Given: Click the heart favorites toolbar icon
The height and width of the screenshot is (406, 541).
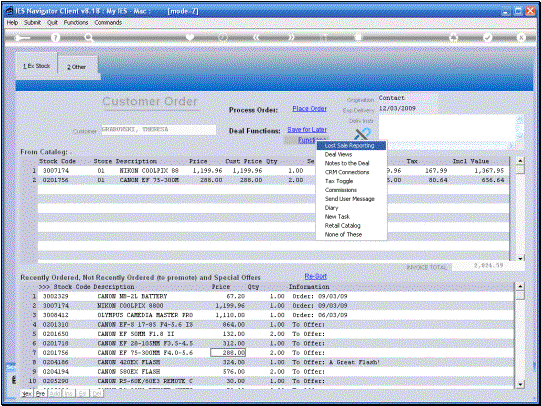Looking at the screenshot, I should (x=189, y=37).
